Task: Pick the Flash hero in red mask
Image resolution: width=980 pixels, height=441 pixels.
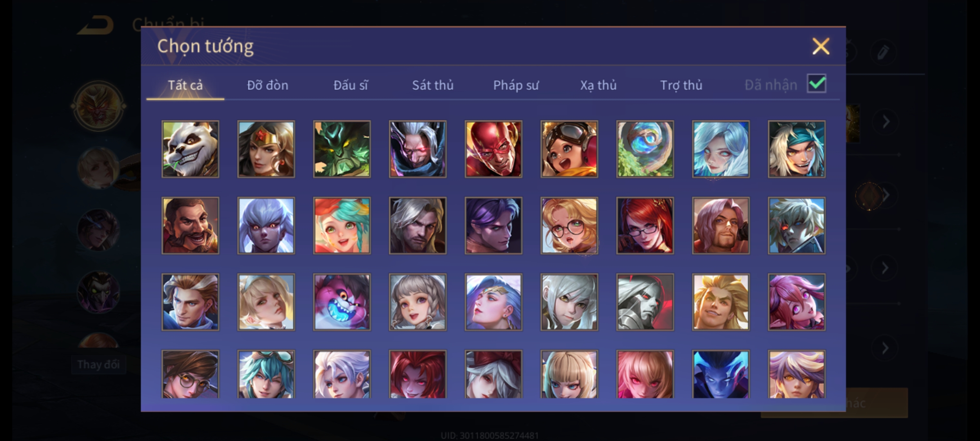Action: (493, 149)
